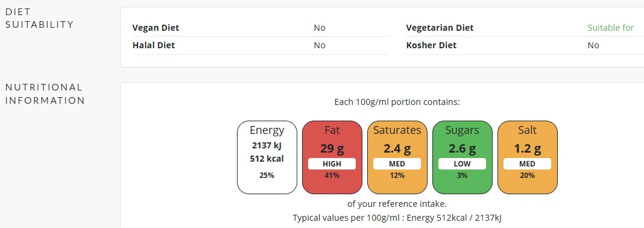Screen dimensions: 644x228
Task: Click the Diet Suitability section heading
Action: click(39, 18)
